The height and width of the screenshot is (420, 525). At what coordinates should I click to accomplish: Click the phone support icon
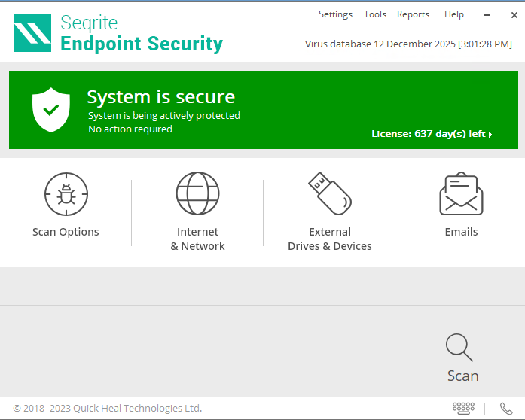click(506, 409)
